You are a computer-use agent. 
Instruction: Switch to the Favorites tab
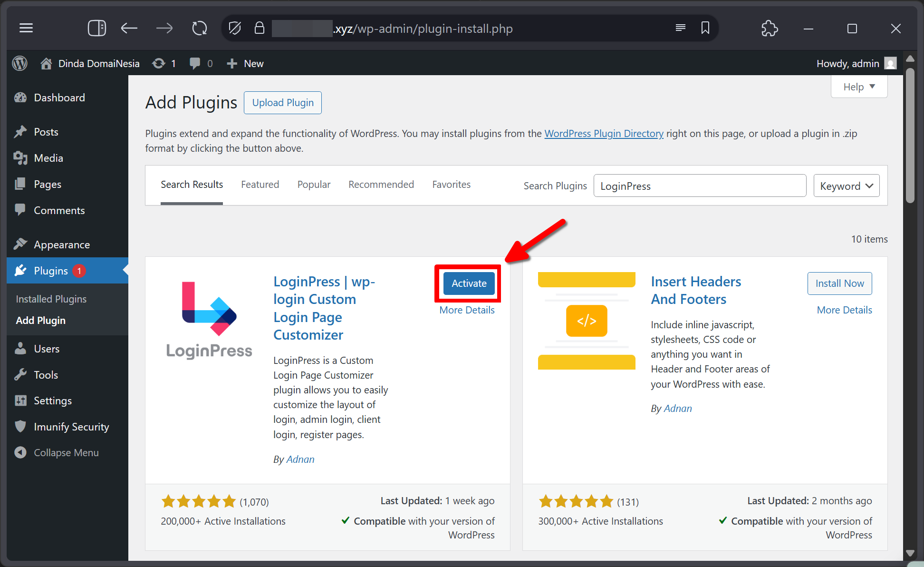coord(451,185)
